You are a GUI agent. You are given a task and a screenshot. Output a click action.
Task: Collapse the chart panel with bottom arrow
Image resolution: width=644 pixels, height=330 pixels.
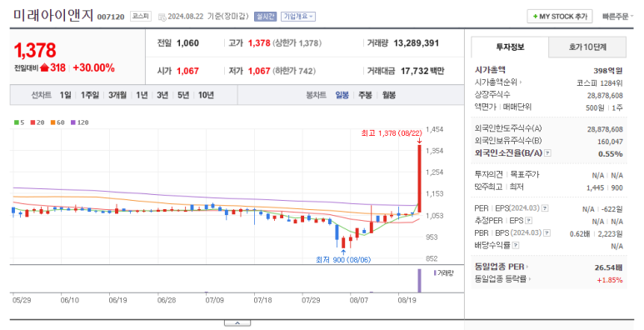tap(237, 323)
